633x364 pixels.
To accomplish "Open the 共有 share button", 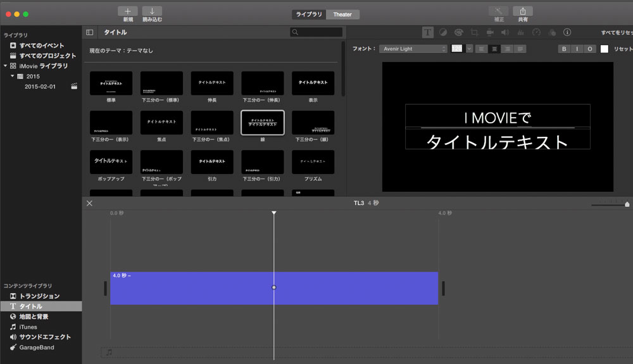I will 523,11.
